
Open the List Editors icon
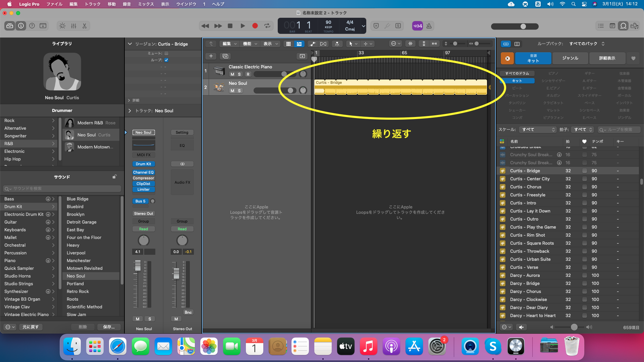[601, 26]
